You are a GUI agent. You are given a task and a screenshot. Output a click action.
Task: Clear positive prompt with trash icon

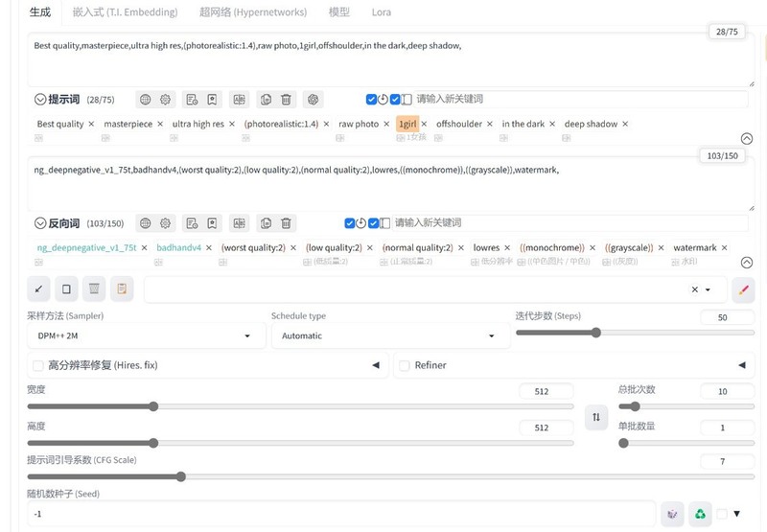[x=286, y=100]
